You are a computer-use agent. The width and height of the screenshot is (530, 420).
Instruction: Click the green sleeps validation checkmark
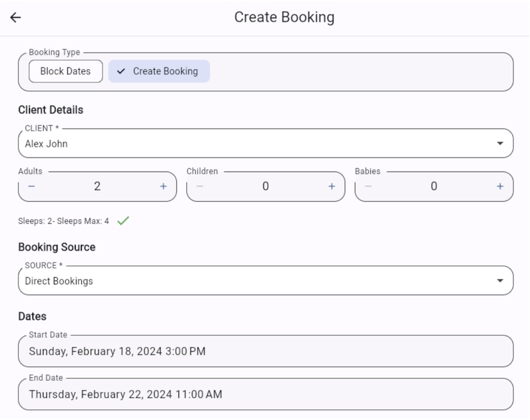point(123,221)
